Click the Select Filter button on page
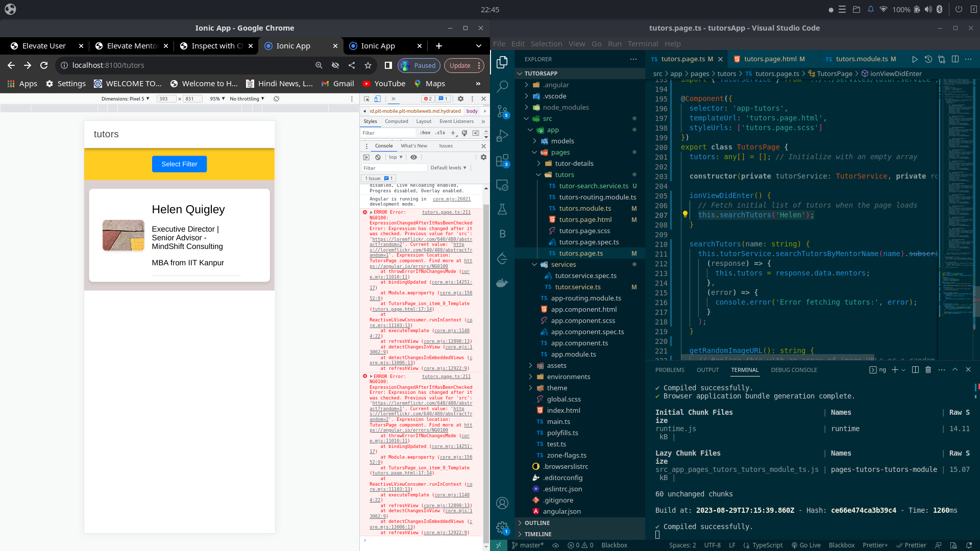 tap(179, 163)
